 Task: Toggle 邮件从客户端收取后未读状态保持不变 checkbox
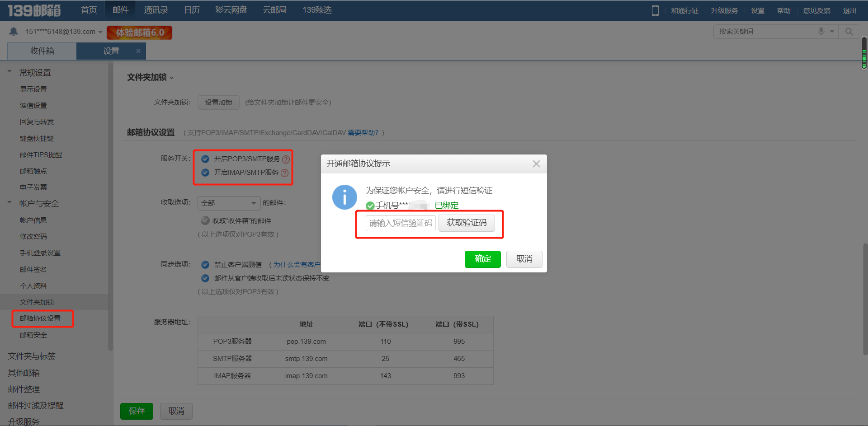tap(205, 278)
